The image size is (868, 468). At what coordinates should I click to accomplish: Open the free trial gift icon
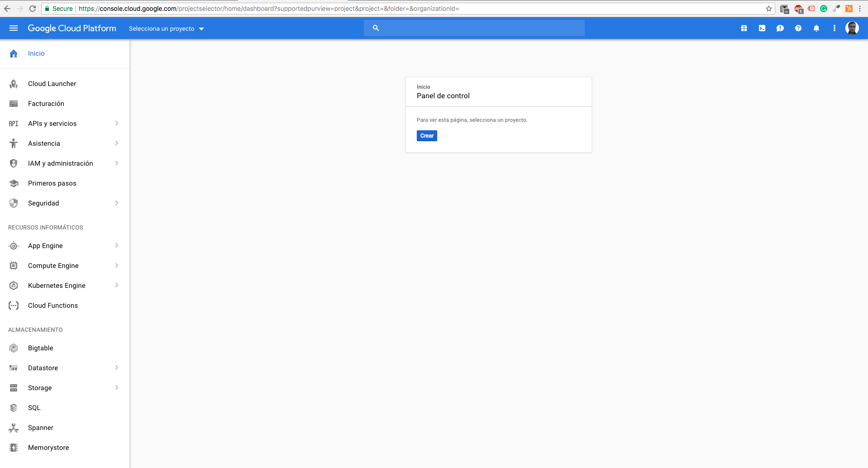[x=744, y=28]
